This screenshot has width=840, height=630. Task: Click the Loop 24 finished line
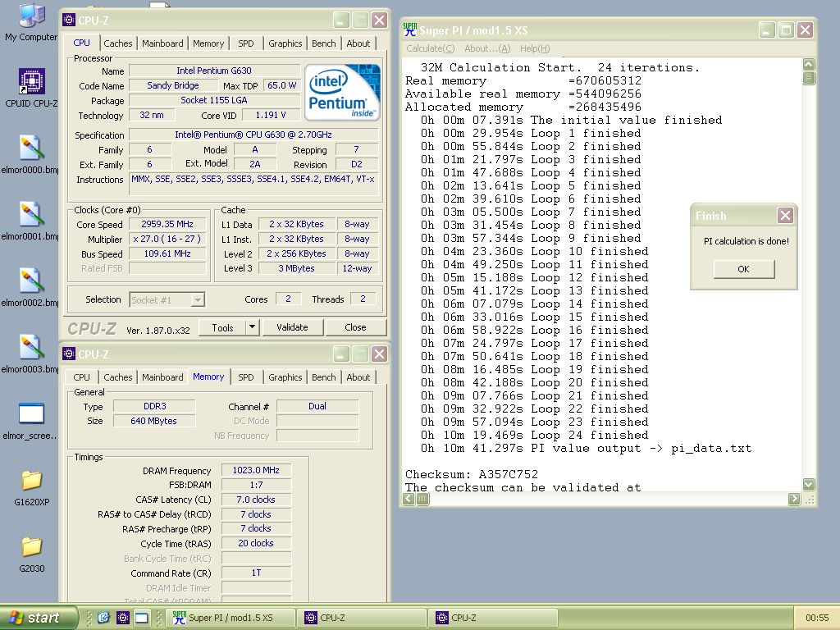point(534,435)
